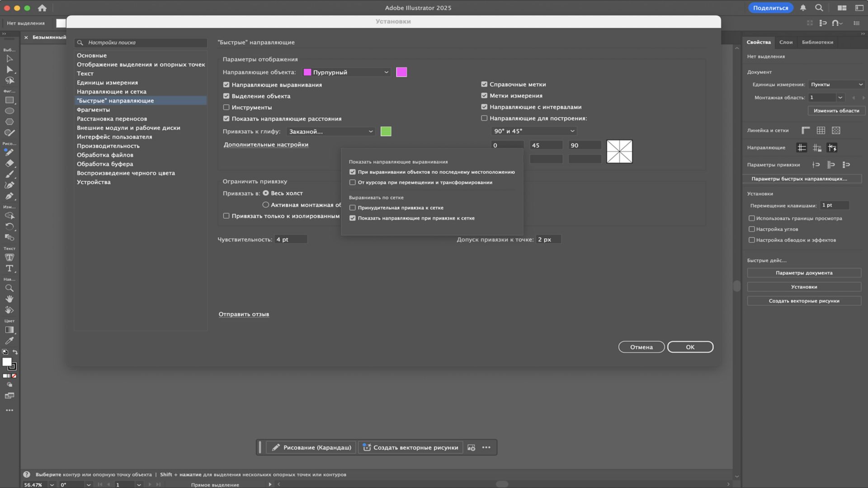Select the Type tool in toolbar
Viewport: 868px width, 488px height.
click(9, 268)
